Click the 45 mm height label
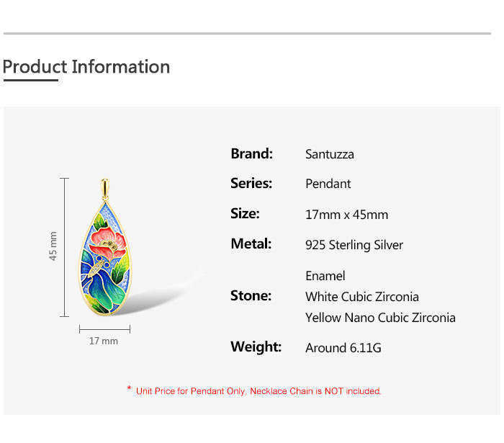Viewport: 504px width, 443px height. pos(53,246)
